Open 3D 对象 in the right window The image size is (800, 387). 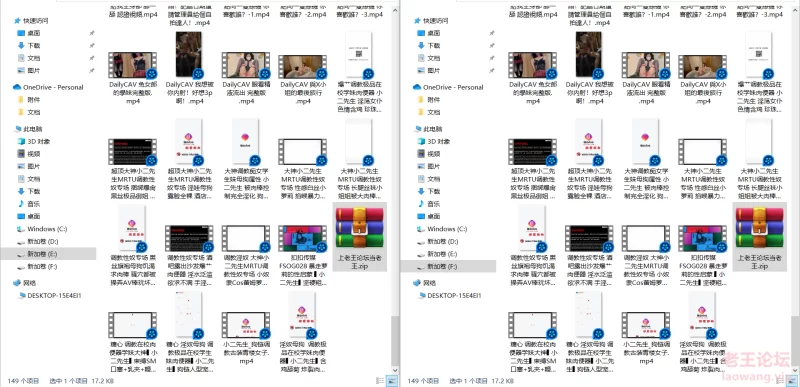tap(433, 141)
